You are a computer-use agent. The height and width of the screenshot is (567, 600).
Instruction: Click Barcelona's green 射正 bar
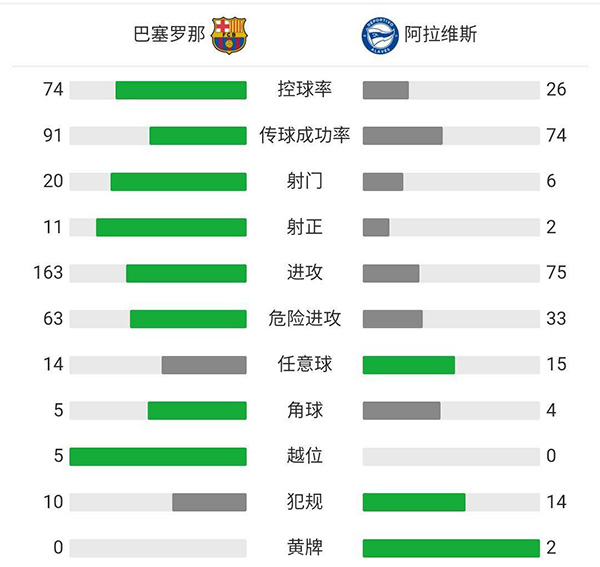pos(171,227)
